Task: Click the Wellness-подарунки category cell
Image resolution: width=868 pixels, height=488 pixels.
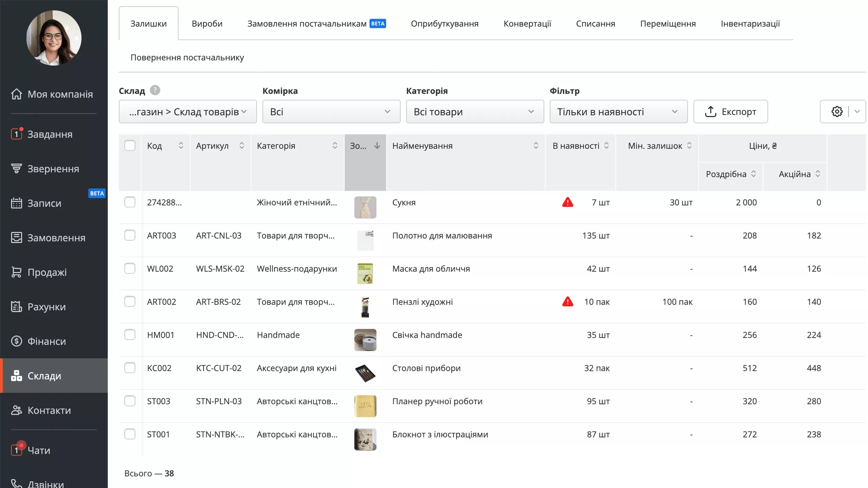Action: click(x=297, y=268)
